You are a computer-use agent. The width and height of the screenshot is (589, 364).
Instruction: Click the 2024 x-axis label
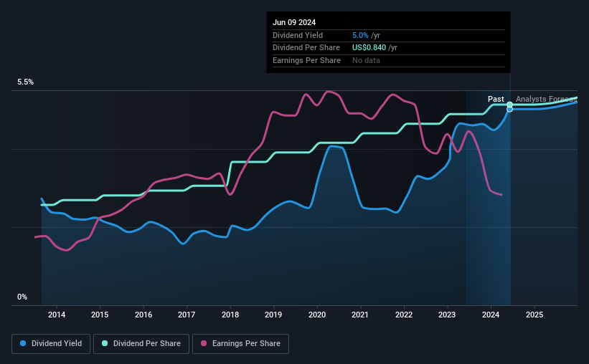click(x=491, y=315)
